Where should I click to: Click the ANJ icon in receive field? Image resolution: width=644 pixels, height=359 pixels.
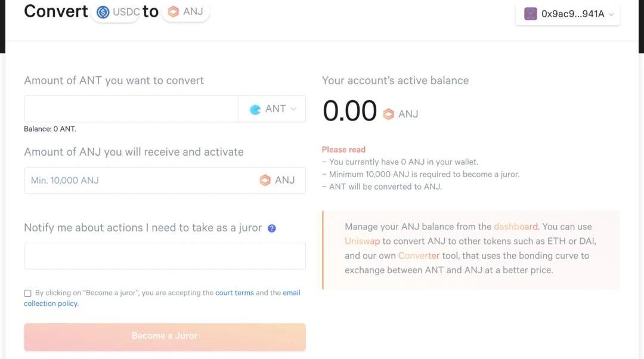[x=265, y=180]
